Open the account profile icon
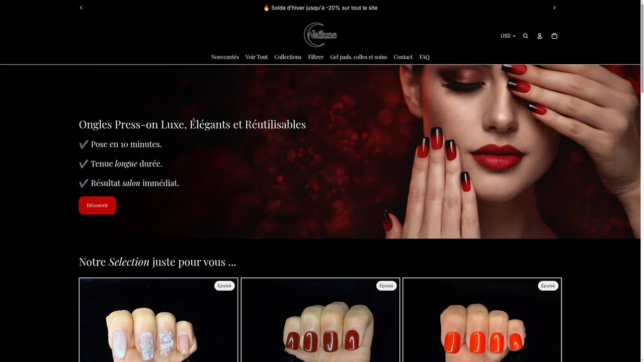Viewport: 644px width, 362px height. [539, 36]
